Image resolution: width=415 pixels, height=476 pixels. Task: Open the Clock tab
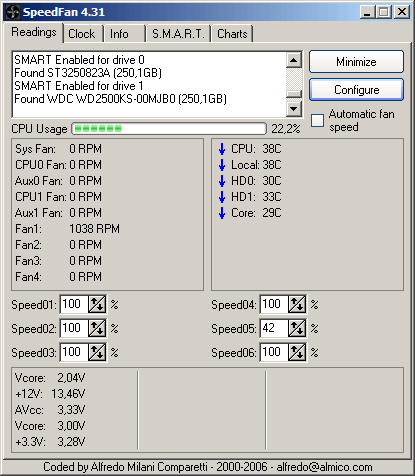pyautogui.click(x=82, y=34)
